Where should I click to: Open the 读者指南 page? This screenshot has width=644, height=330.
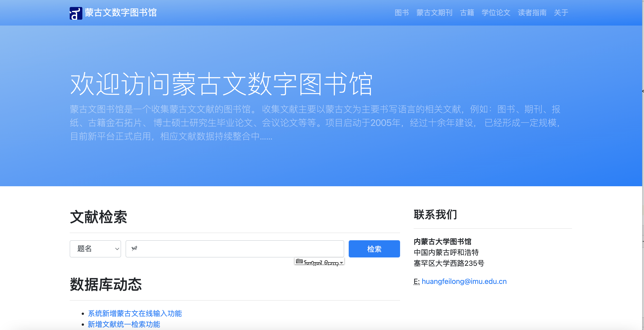[532, 13]
